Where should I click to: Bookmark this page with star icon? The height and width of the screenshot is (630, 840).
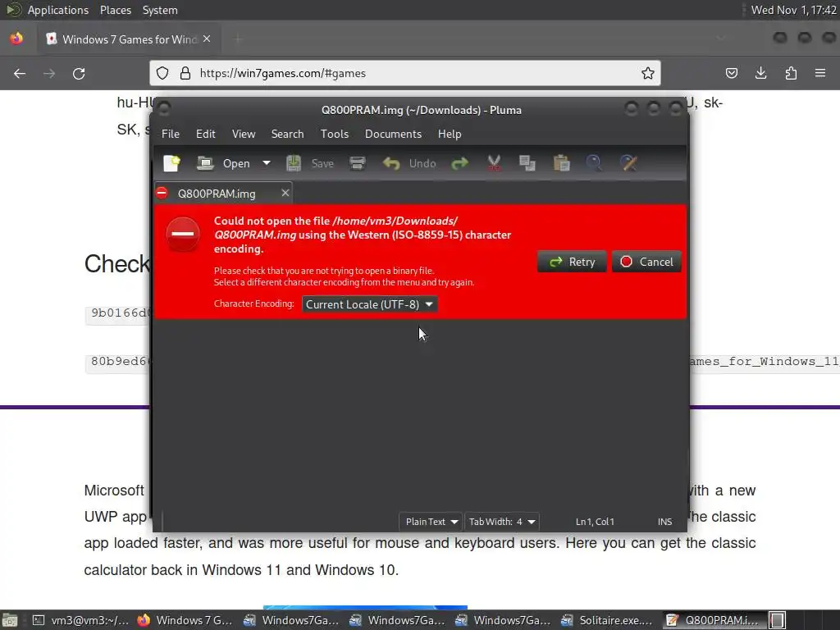(648, 73)
